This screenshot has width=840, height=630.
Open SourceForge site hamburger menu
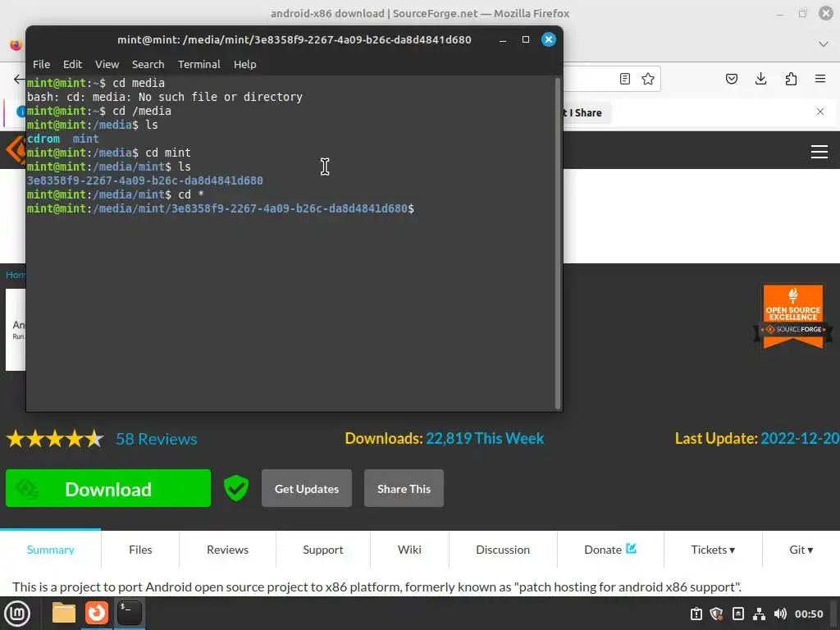(x=819, y=152)
